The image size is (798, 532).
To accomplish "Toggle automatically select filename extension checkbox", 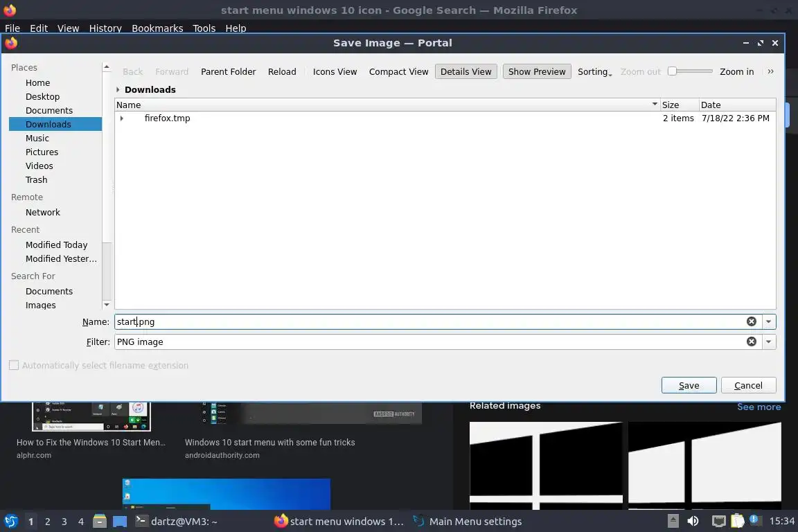I will tap(14, 365).
